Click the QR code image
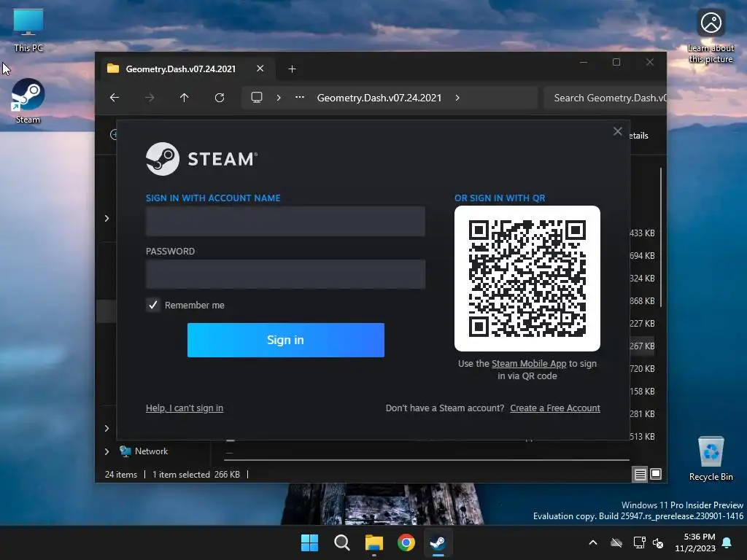Viewport: 747px width, 560px height. tap(527, 279)
